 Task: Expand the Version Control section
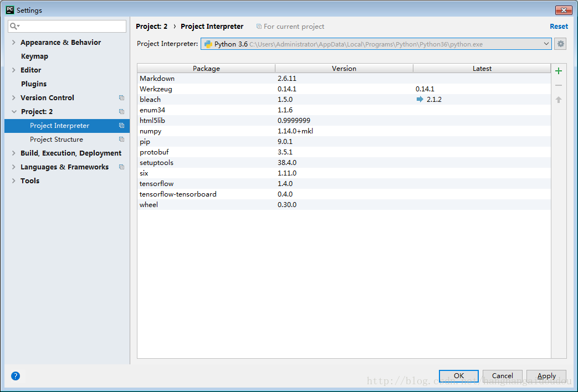pyautogui.click(x=14, y=97)
